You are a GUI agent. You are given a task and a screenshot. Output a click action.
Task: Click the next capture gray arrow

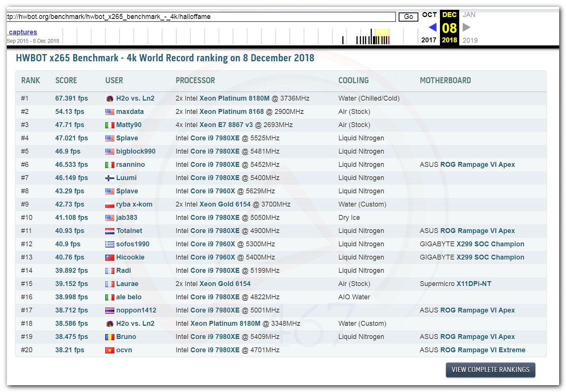(466, 28)
